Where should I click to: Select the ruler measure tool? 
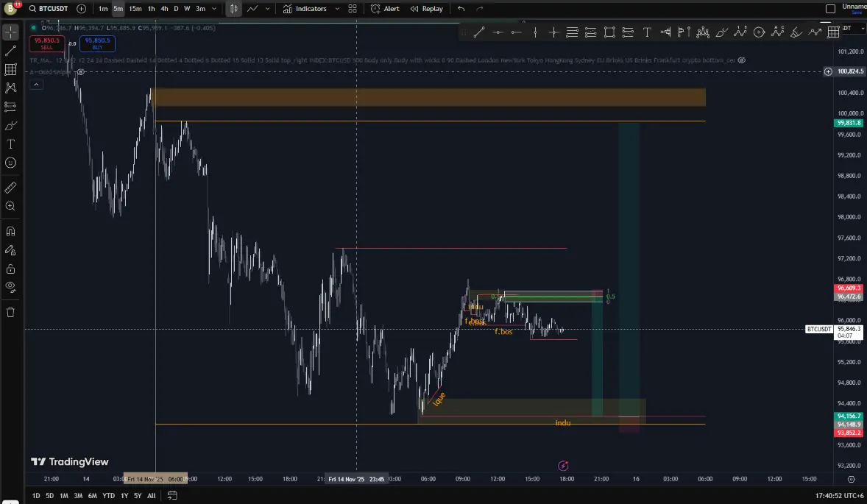pyautogui.click(x=10, y=188)
